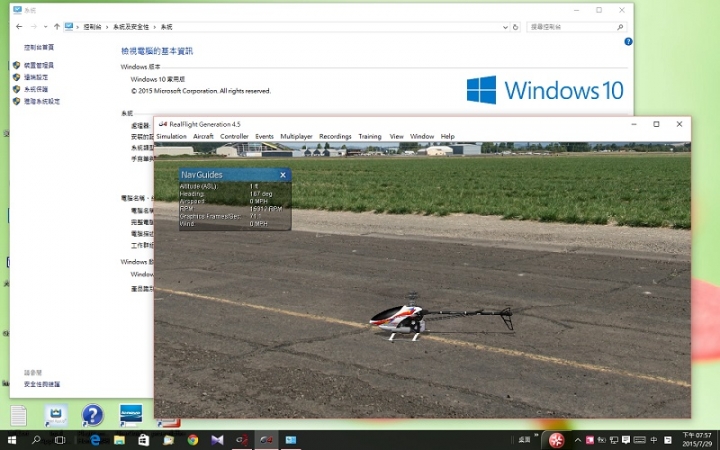This screenshot has width=720, height=450.
Task: Switch to RealFlight G4 taskbar icon
Action: [x=266, y=440]
